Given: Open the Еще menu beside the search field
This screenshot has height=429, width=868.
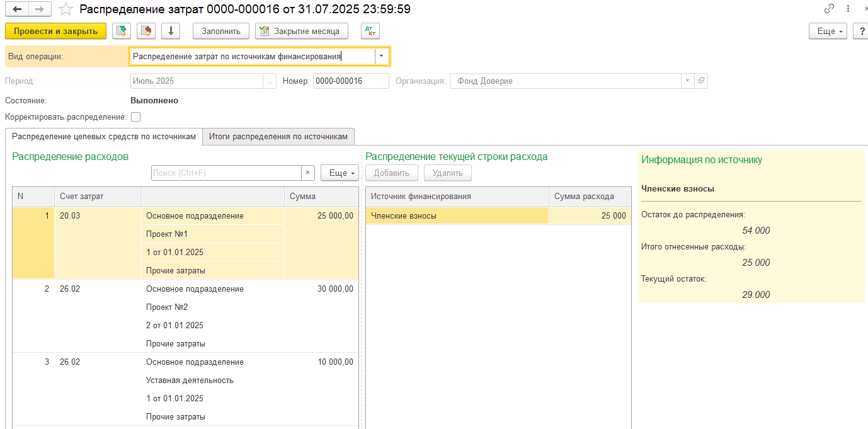Looking at the screenshot, I should [x=340, y=173].
